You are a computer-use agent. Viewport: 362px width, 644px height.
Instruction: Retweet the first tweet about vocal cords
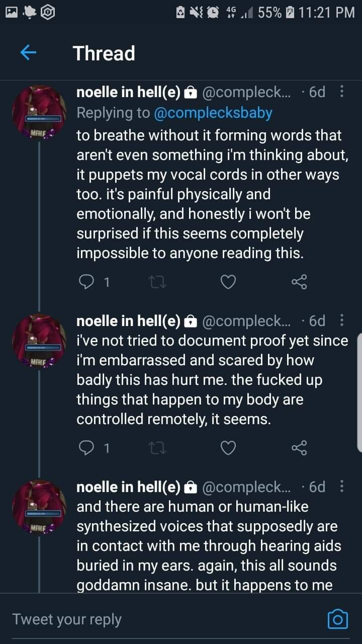point(157,283)
